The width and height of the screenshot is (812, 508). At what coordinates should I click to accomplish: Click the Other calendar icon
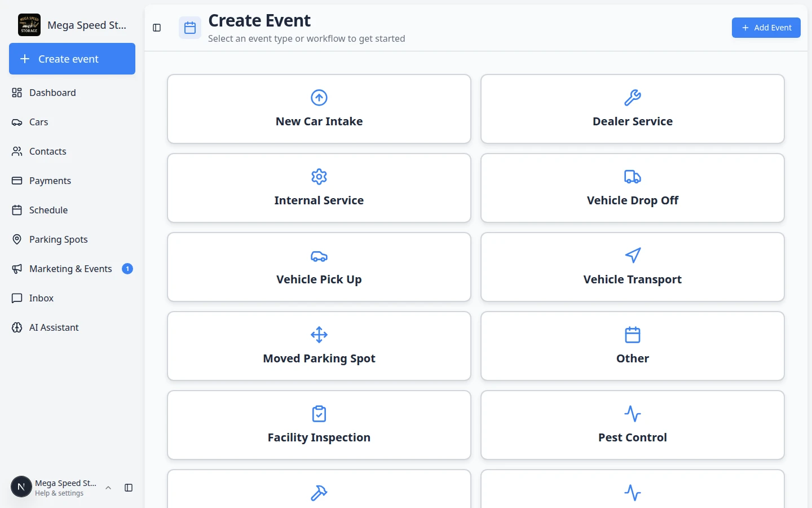coord(633,335)
